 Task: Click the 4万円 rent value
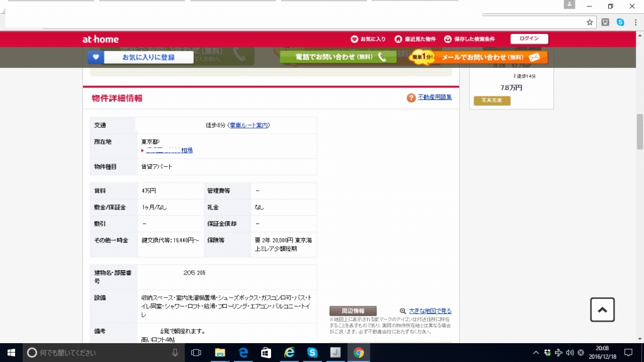[x=148, y=191]
